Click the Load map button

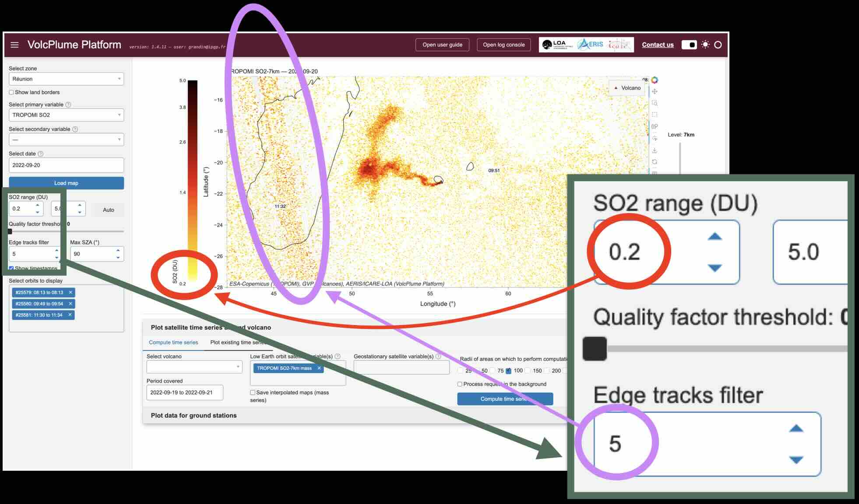coord(66,183)
